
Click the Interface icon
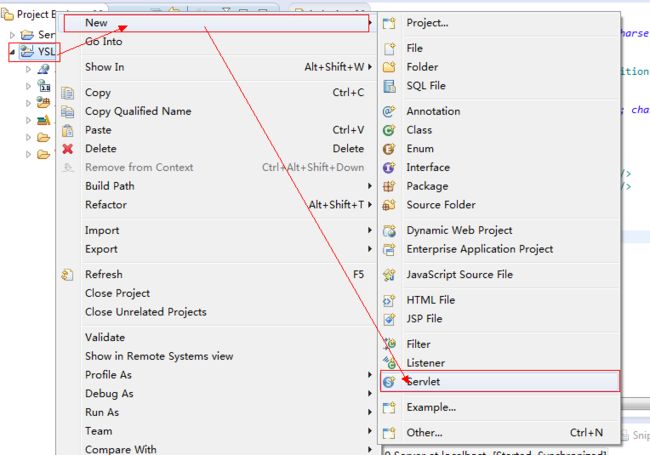(x=389, y=167)
